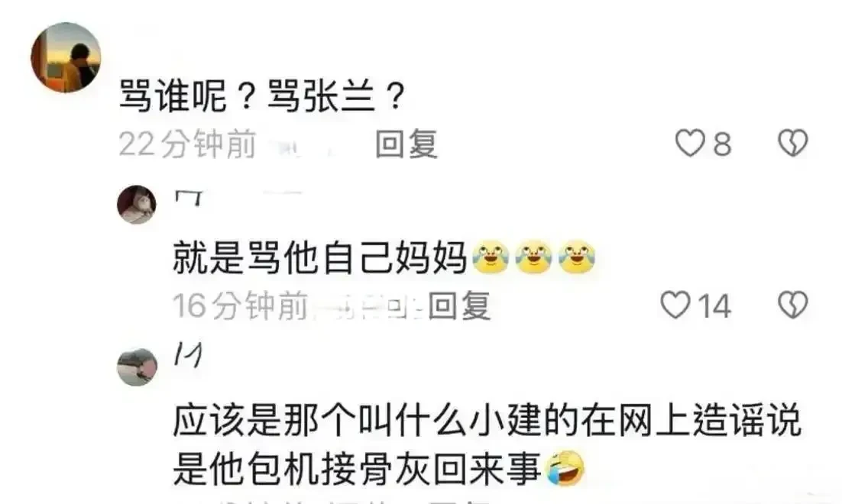
Task: Like the '骂谁呢？骂张兰？' comment
Action: [689, 144]
